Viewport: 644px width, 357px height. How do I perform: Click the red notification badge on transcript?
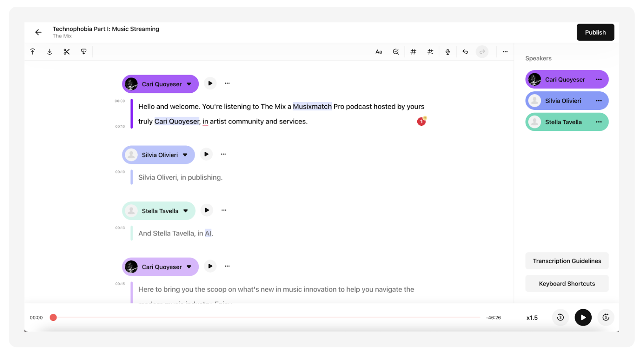421,121
